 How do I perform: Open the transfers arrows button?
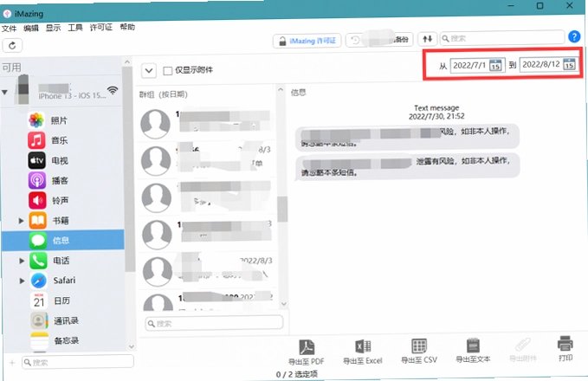(427, 39)
